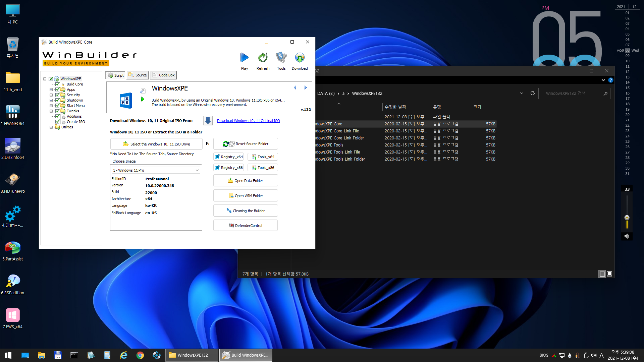Launch the 2.DiskInfo64 desktop icon
Image resolution: width=644 pixels, height=362 pixels.
tap(13, 149)
